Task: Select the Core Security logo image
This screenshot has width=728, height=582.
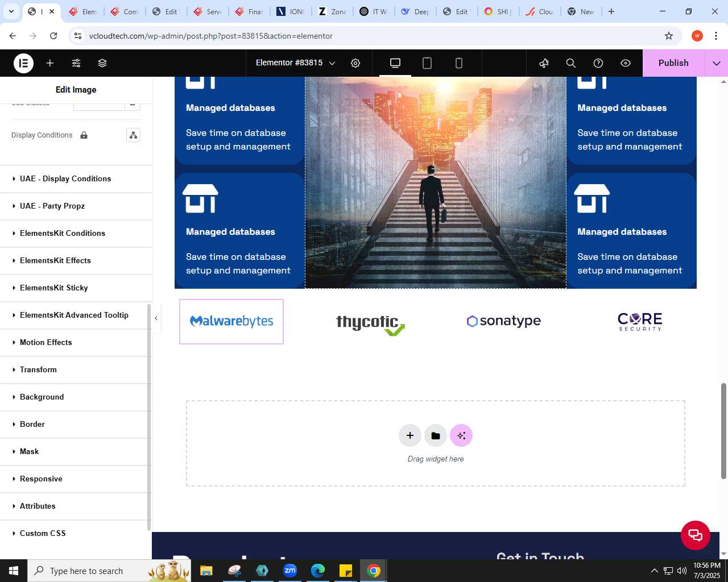Action: (x=640, y=322)
